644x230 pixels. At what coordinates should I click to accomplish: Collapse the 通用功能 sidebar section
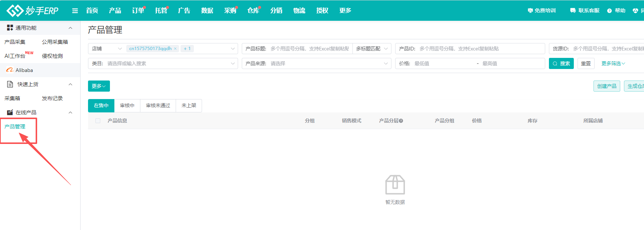(x=70, y=28)
